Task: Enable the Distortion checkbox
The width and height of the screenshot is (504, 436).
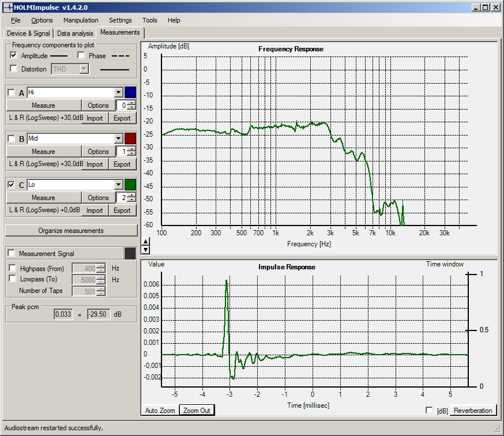Action: pos(13,69)
